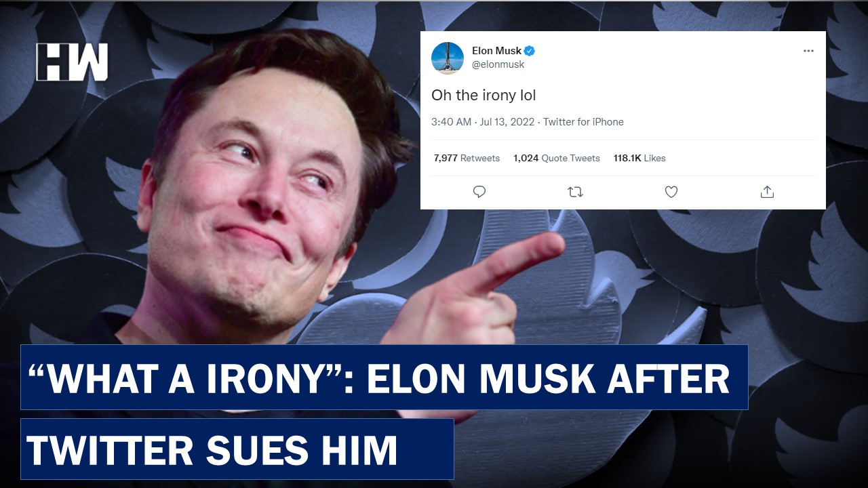This screenshot has height=488, width=868.
Task: Click the headline banner reading What a Irony
Action: 384,377
